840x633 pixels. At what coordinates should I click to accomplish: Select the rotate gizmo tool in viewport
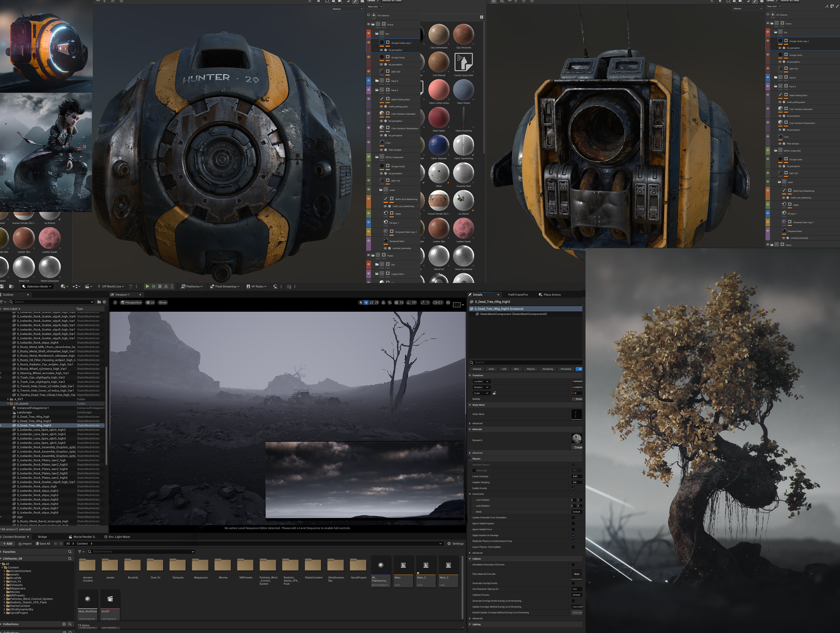pos(371,302)
